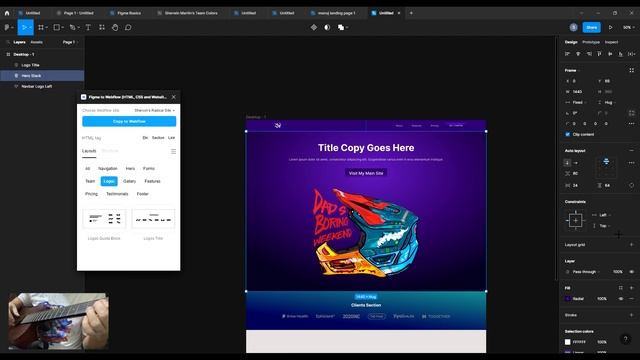Click the Copy to Webflow button
640x360 pixels.
(129, 121)
